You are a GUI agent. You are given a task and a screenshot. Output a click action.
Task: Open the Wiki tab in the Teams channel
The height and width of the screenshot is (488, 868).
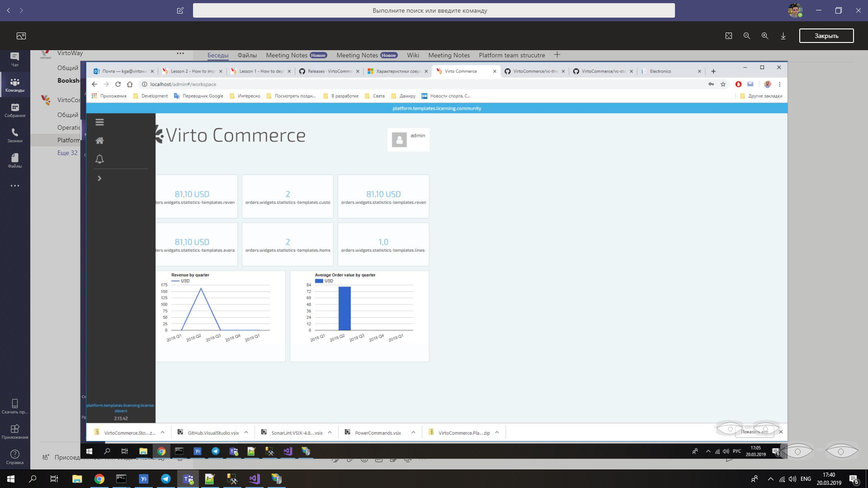coord(413,55)
